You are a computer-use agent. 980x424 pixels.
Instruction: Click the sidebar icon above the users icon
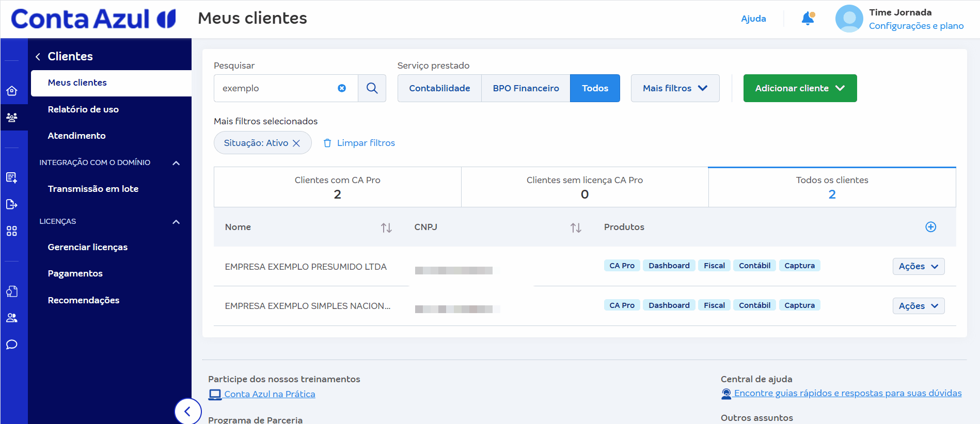pyautogui.click(x=12, y=291)
